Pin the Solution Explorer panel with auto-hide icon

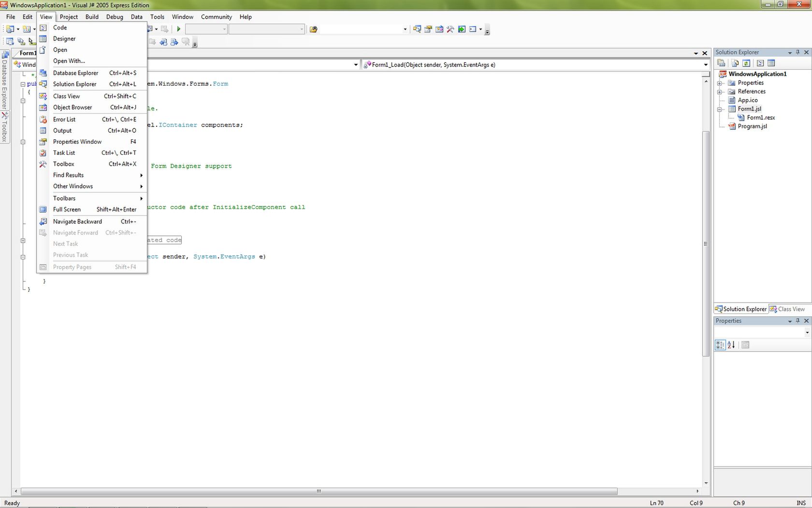pos(797,52)
